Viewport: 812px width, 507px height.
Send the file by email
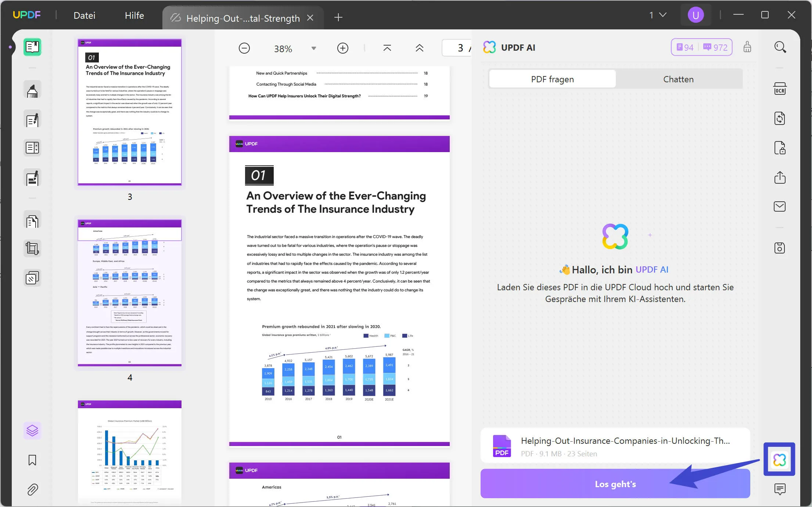coord(780,206)
